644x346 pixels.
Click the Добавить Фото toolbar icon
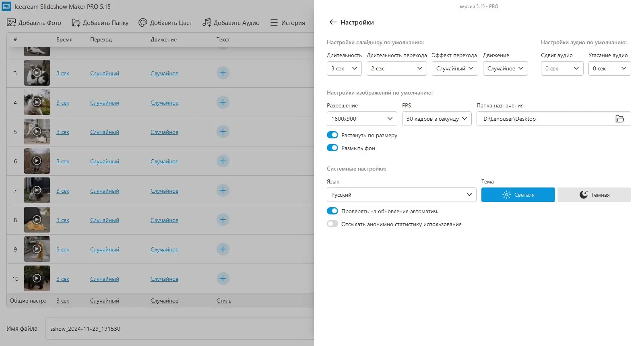click(11, 23)
